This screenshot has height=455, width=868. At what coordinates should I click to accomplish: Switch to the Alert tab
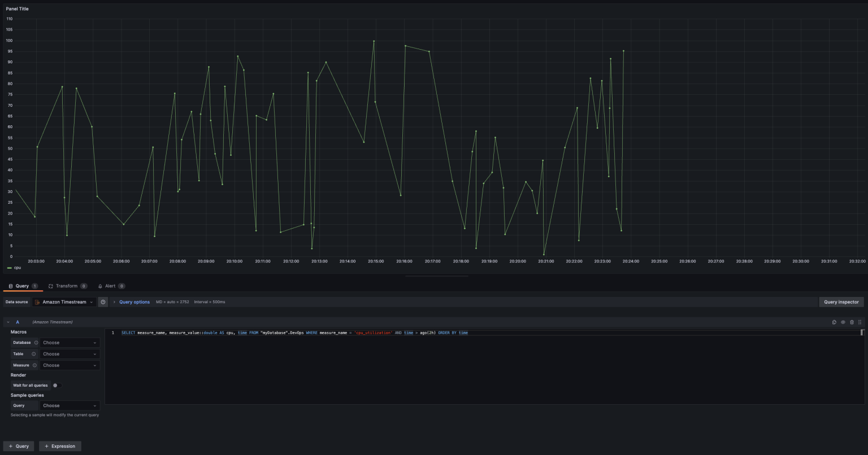[x=110, y=286]
